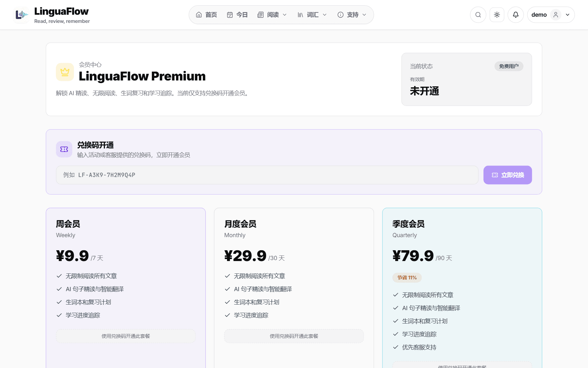Click the LinguaFlow logo icon

[x=21, y=15]
